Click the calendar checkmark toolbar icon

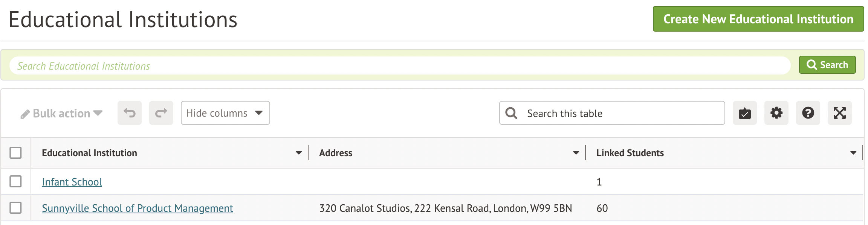click(x=744, y=113)
